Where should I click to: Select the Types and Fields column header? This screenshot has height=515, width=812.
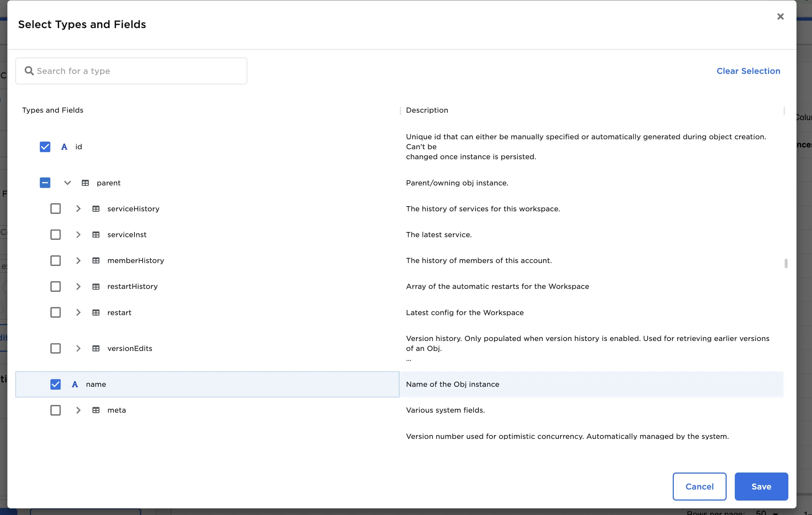[x=53, y=110]
